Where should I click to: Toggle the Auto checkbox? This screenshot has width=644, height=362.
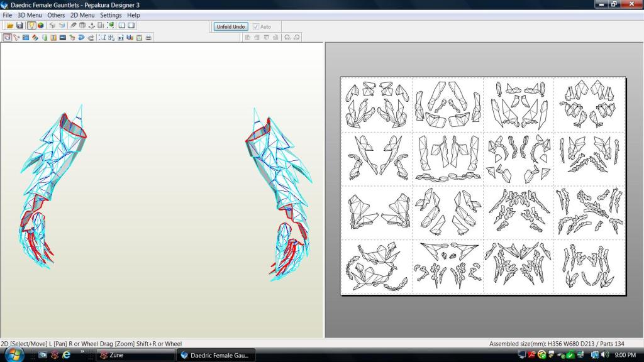256,26
